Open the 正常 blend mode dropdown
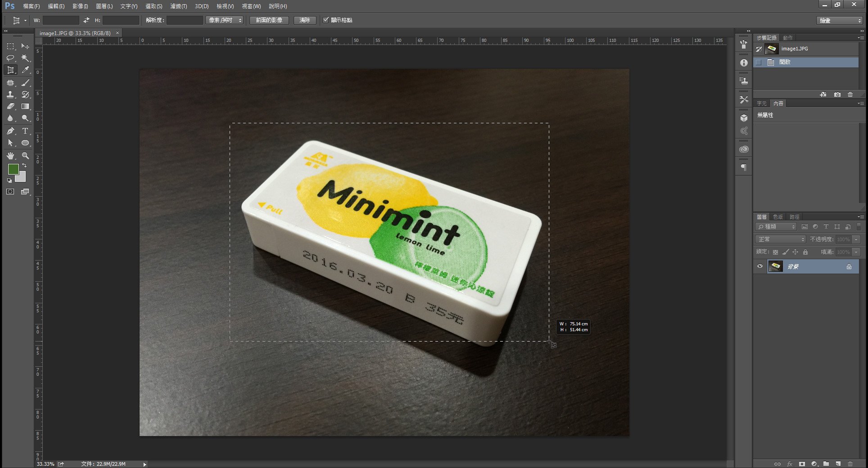 click(780, 239)
